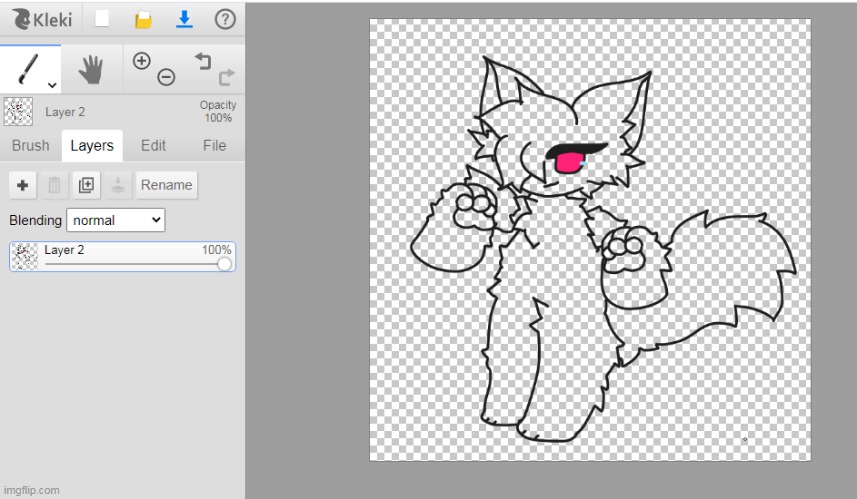Zoom out with minus magnifier
The image size is (857, 499).
[x=166, y=77]
